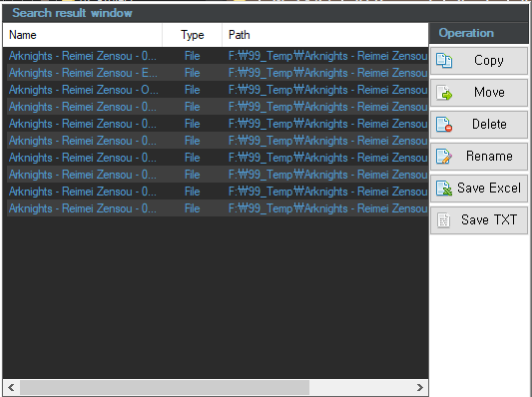Viewport: 532px width, 397px height.
Task: Click the Rename button
Action: click(x=479, y=157)
